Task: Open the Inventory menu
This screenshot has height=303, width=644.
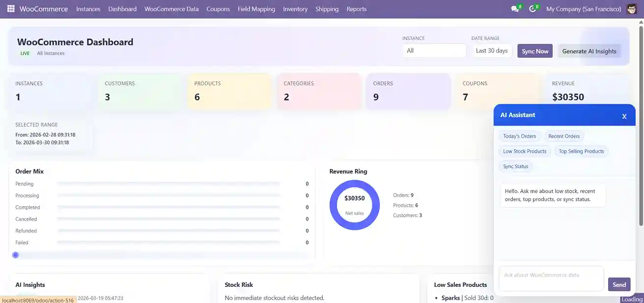Action: (x=295, y=9)
